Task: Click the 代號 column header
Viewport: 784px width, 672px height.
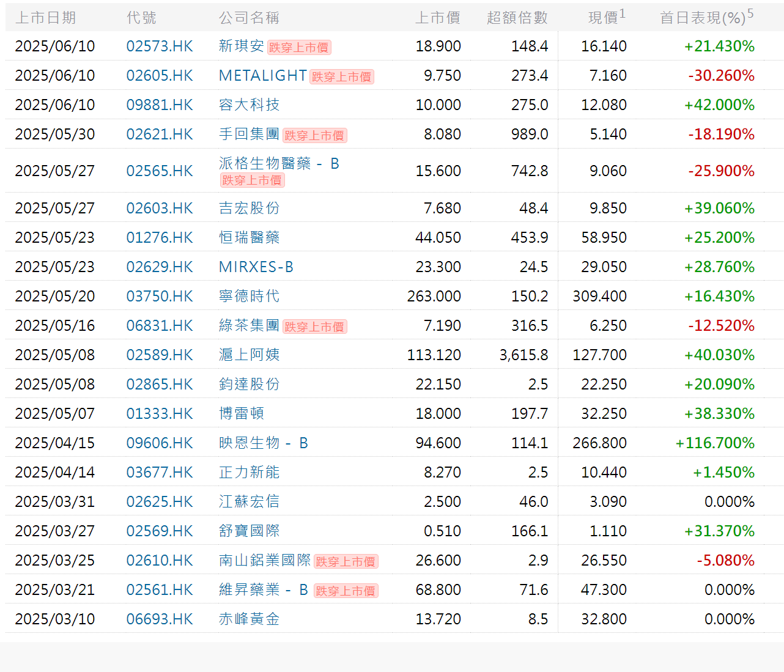Action: 142,18
